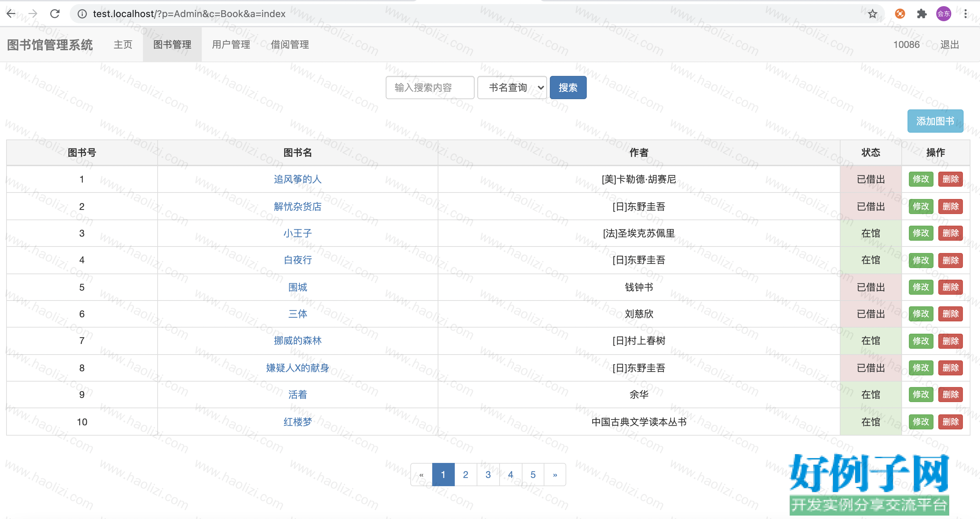The height and width of the screenshot is (519, 980).
Task: Select pagination page 1
Action: point(443,475)
